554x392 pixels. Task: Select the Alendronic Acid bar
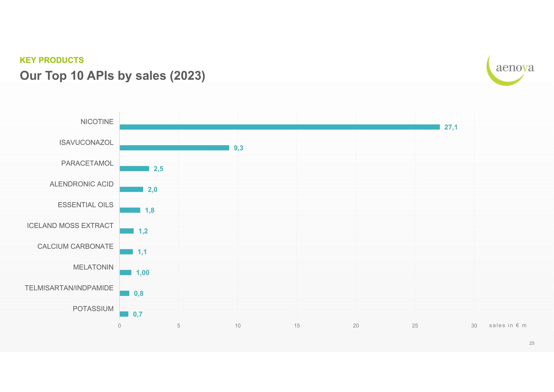tap(131, 189)
